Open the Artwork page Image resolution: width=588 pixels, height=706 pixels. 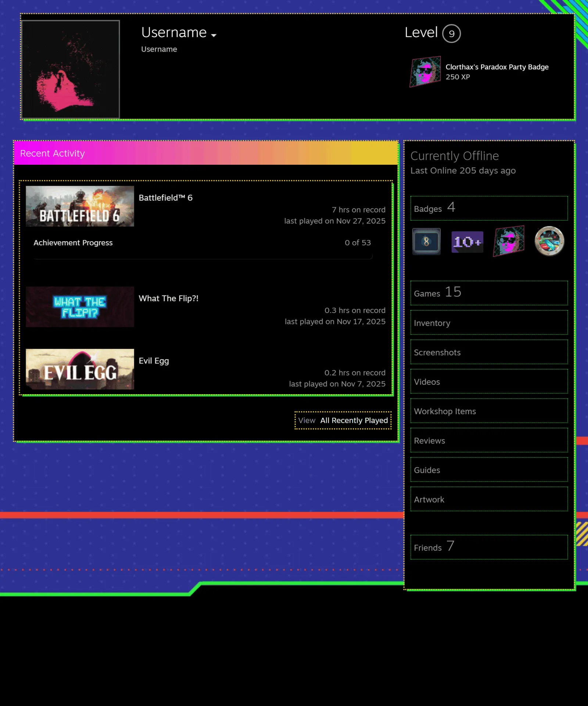[x=489, y=499]
